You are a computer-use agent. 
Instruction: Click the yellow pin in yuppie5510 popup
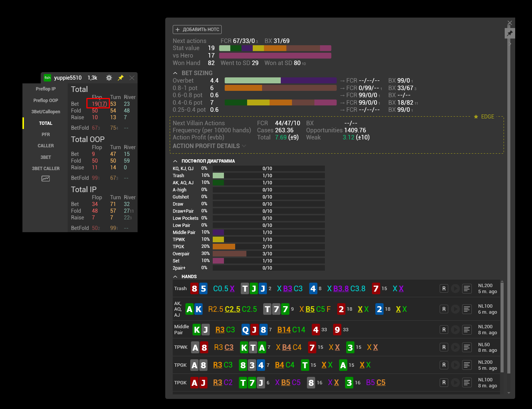pyautogui.click(x=120, y=78)
